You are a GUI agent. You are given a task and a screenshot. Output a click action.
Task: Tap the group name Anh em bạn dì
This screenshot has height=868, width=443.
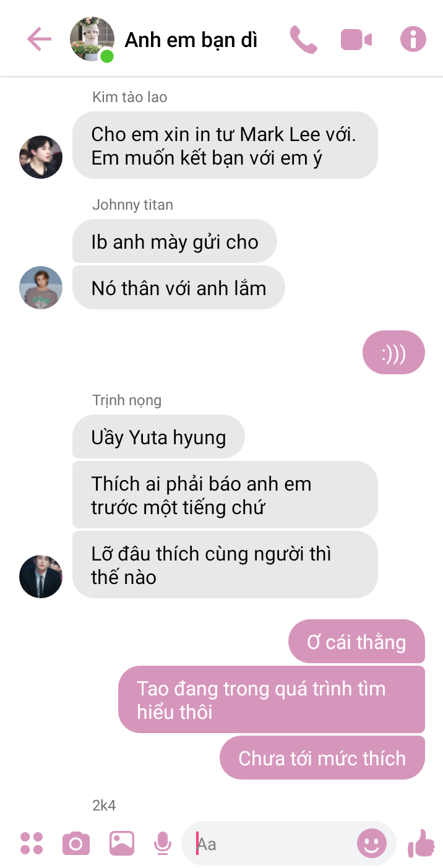point(191,40)
